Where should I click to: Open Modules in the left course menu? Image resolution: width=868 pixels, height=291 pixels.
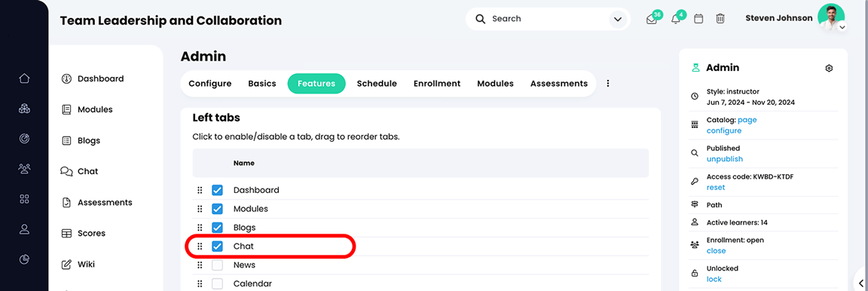pyautogui.click(x=87, y=110)
